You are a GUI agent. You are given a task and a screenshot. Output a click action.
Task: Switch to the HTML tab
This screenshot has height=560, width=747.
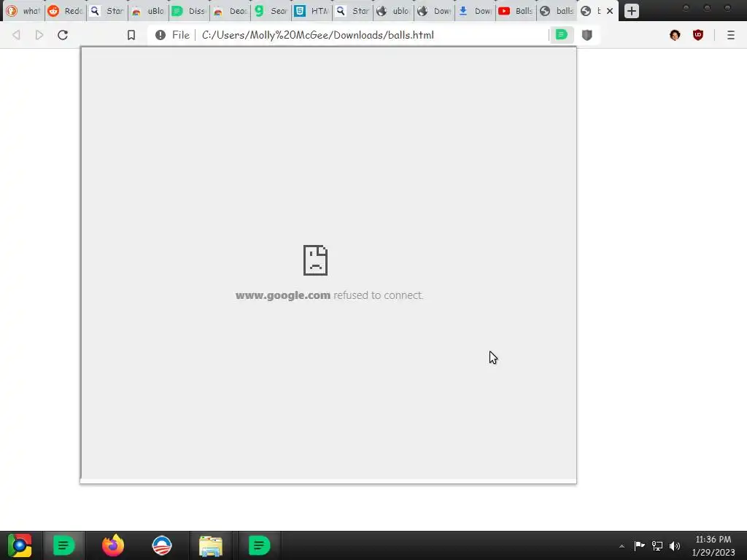(311, 11)
